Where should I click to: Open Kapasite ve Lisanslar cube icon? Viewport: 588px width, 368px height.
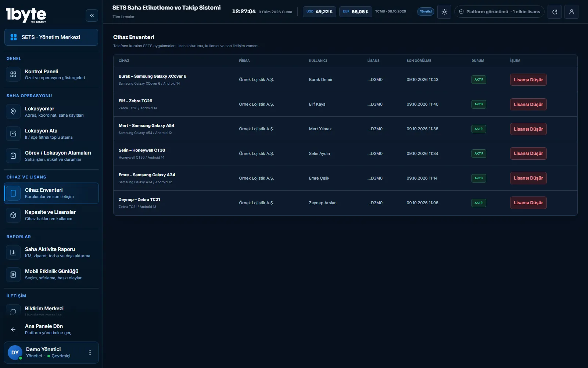tap(13, 215)
